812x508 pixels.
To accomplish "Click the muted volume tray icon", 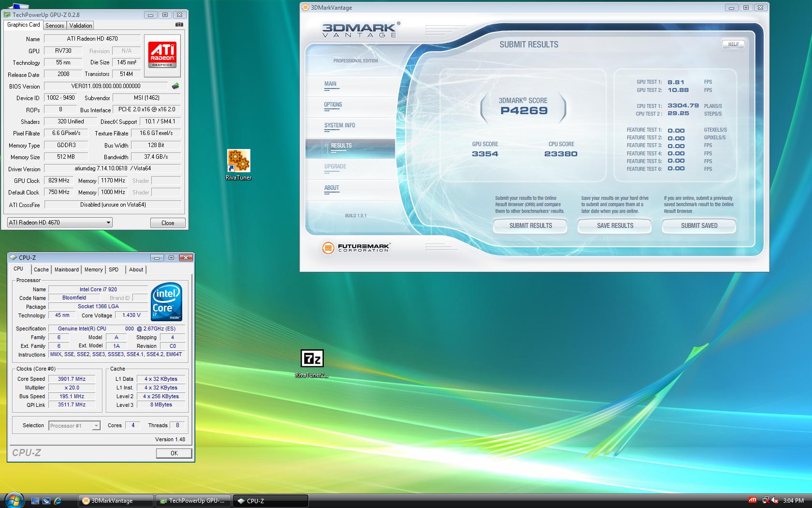I will point(775,500).
